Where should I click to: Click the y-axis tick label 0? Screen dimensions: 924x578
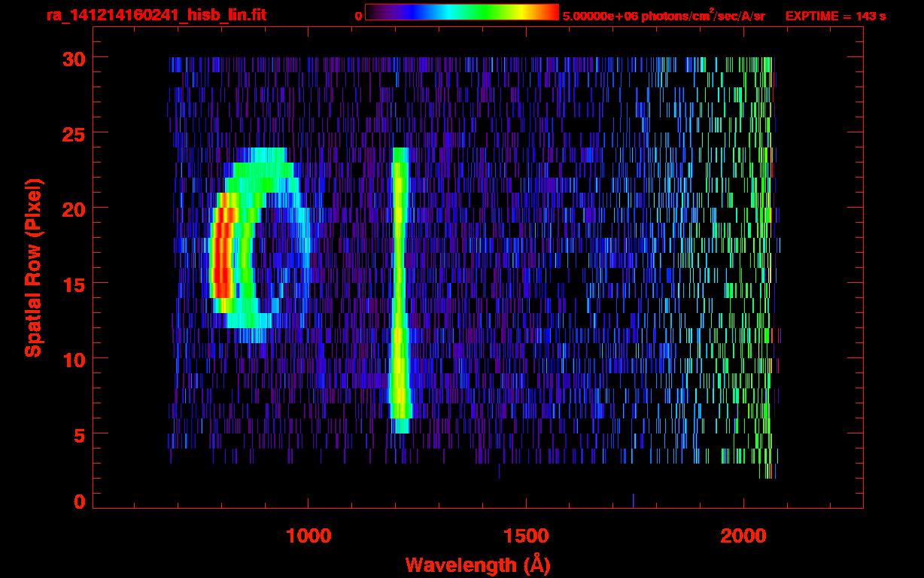[79, 502]
